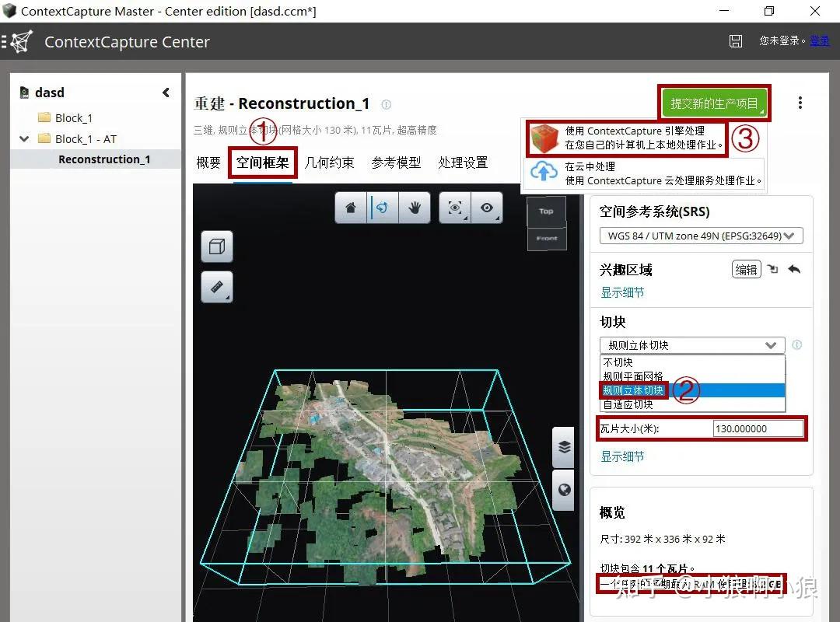Screen dimensions: 840x622
Task: Select the Pan hand tool
Action: (415, 208)
